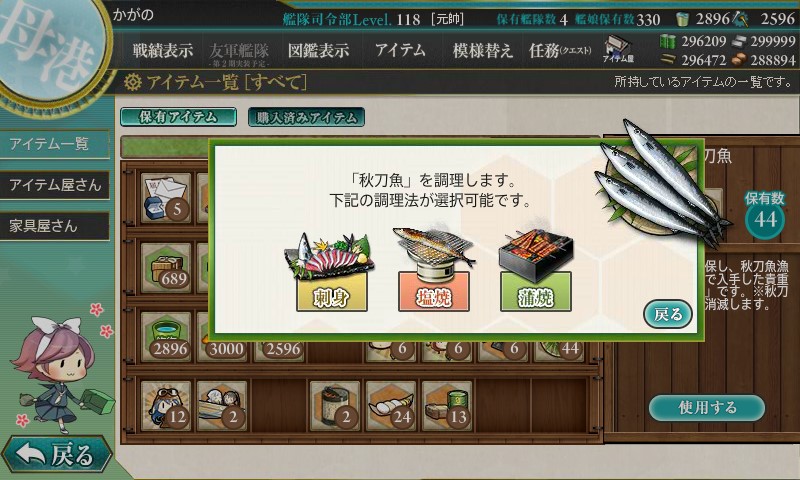
Task: Select the furniture box item showing 689
Action: point(166,267)
